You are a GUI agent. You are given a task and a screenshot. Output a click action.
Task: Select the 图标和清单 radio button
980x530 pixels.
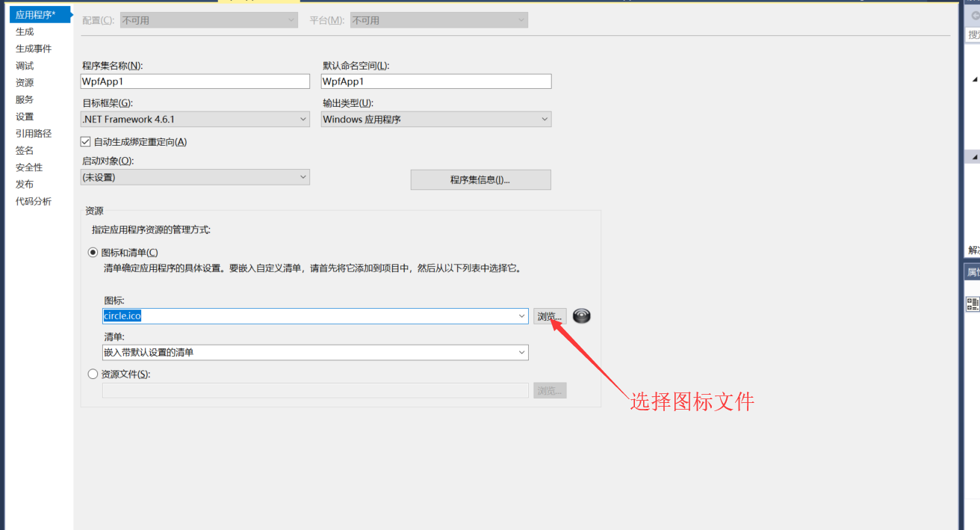tap(93, 252)
